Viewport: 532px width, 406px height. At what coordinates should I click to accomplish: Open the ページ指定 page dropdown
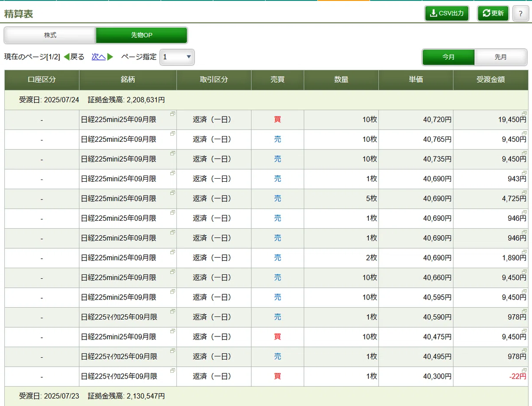pos(177,57)
